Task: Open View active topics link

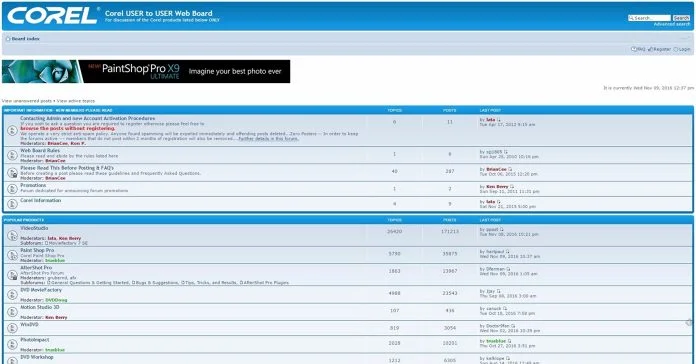Action: click(75, 101)
